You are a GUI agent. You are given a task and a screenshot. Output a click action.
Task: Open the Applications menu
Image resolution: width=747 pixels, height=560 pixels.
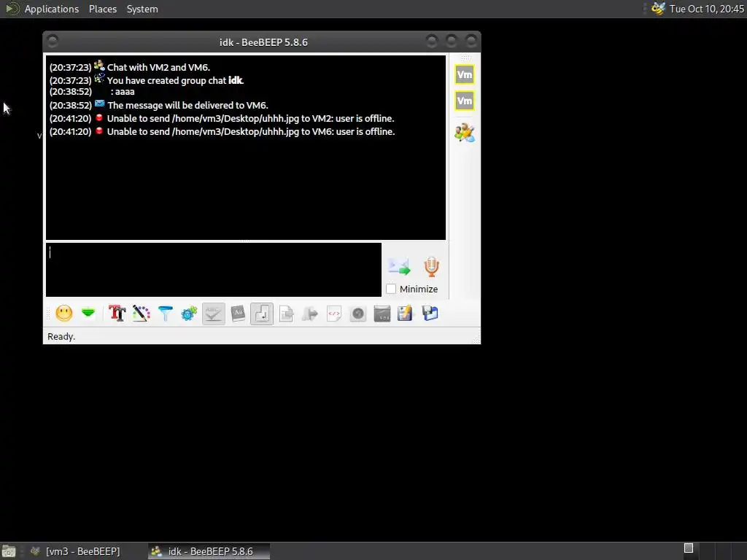(52, 9)
